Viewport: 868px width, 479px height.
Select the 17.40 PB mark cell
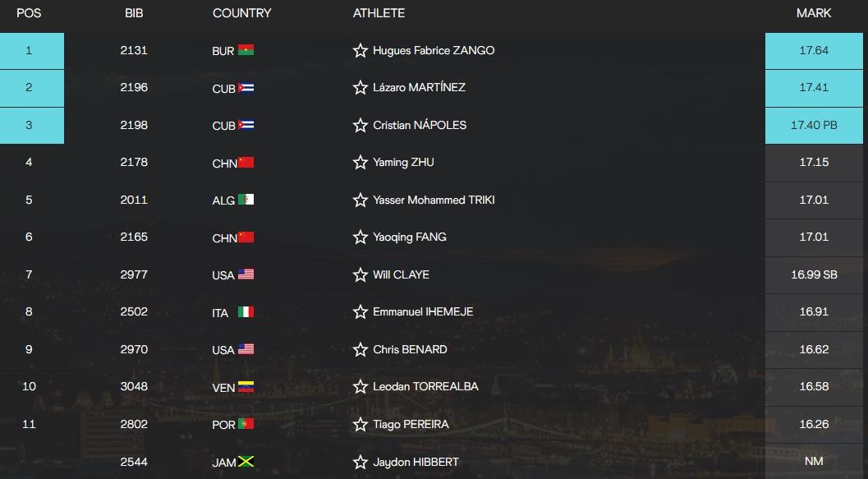tap(813, 126)
